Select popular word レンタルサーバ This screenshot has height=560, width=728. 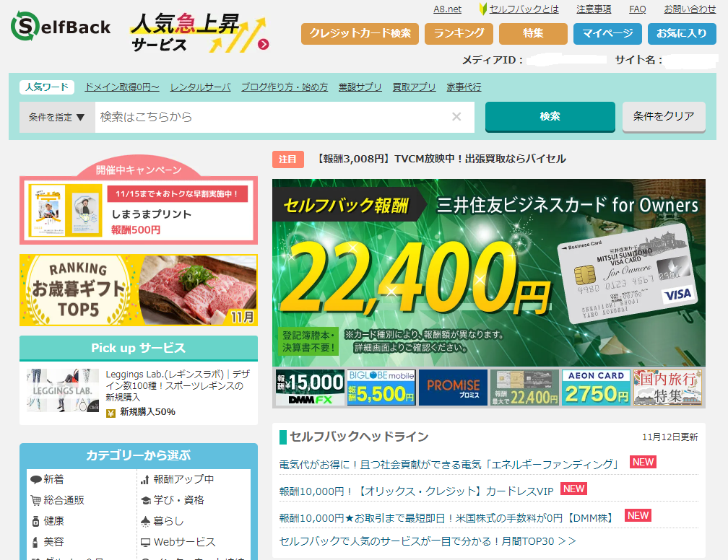click(x=200, y=87)
